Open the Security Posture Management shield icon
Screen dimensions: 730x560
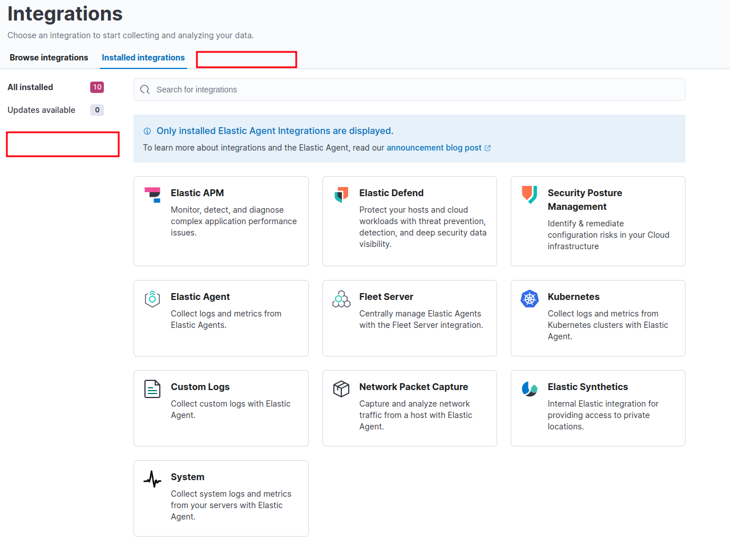point(529,194)
